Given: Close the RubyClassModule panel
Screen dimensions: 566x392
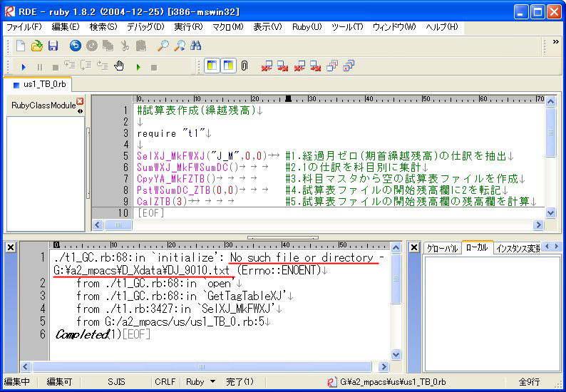Looking at the screenshot, I should point(80,101).
